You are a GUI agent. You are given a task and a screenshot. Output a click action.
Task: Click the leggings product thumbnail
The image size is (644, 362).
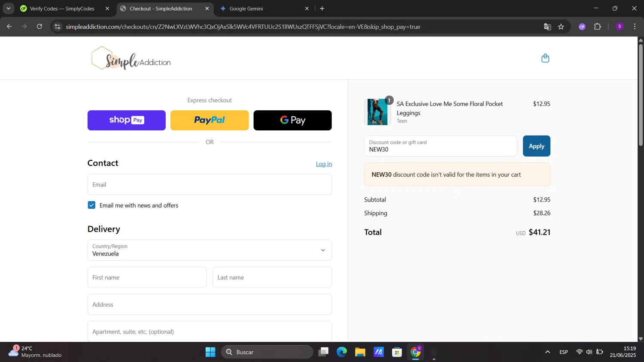(x=377, y=112)
